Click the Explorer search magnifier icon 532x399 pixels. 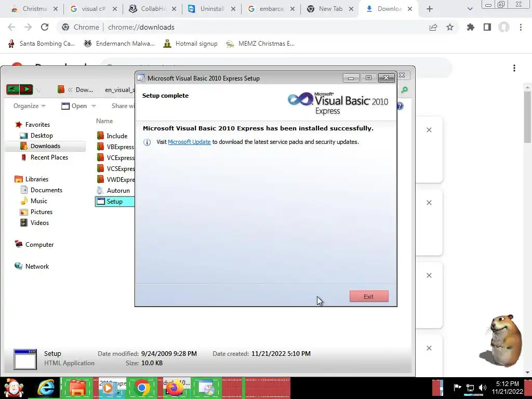[404, 90]
